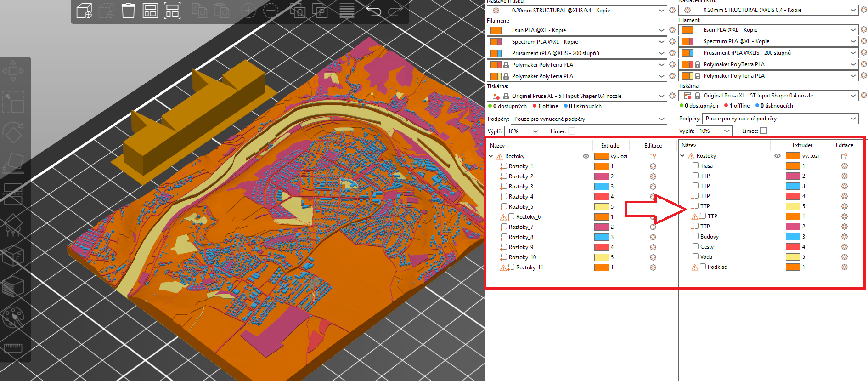Click the Delete all trash icon
The image size is (868, 381).
coord(128,11)
